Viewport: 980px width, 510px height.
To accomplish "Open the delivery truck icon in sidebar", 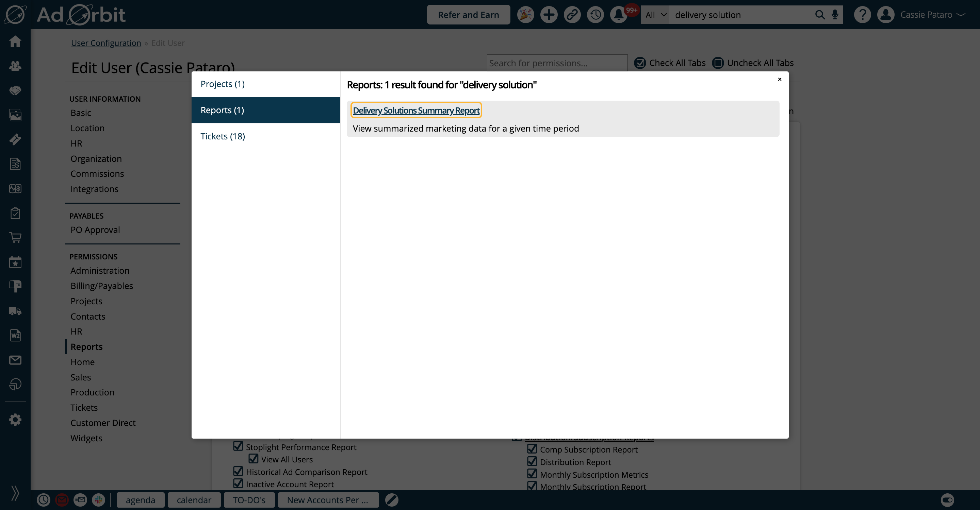I will 15,311.
